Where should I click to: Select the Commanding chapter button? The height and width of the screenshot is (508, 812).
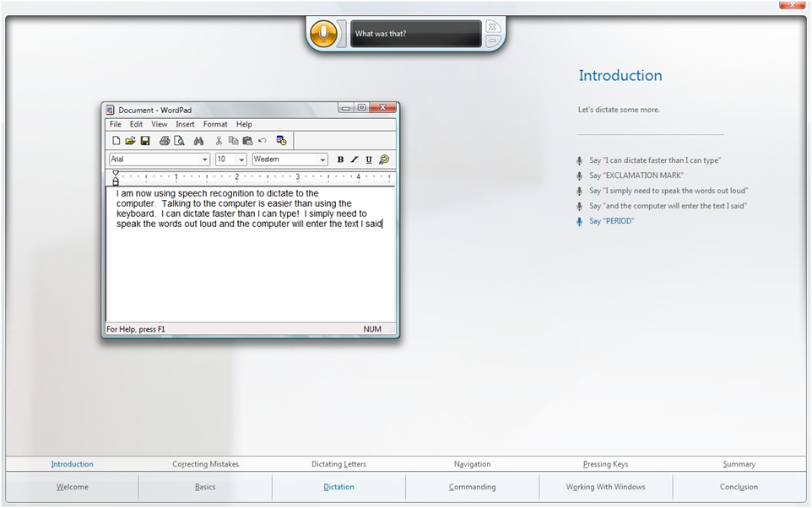473,487
